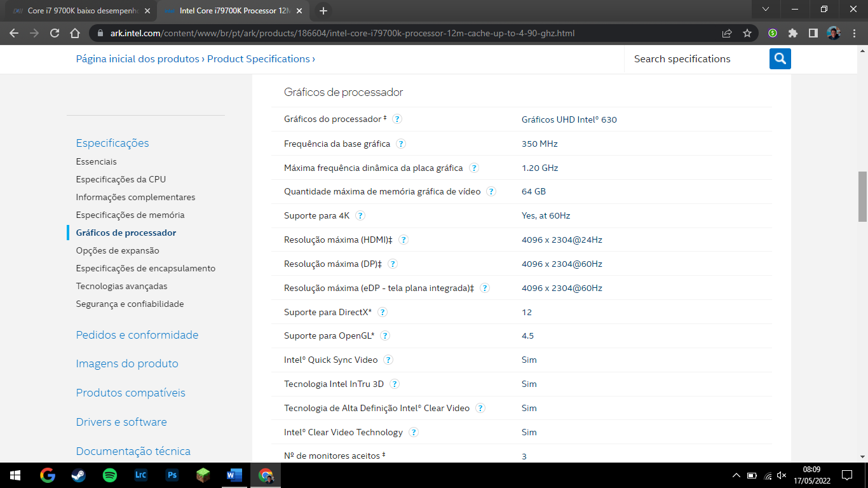Open help for Tecnologia Intel InTru 3D
Image resolution: width=868 pixels, height=488 pixels.
(395, 384)
